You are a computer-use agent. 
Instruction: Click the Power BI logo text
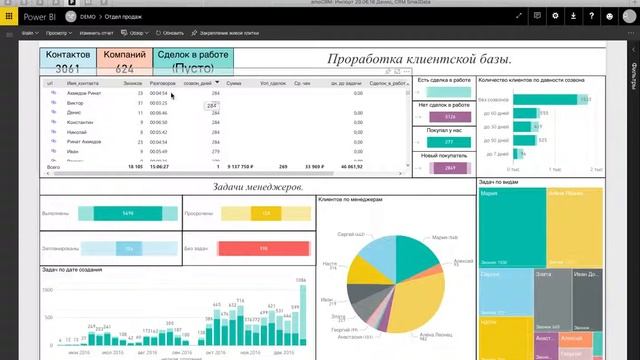tap(40, 17)
